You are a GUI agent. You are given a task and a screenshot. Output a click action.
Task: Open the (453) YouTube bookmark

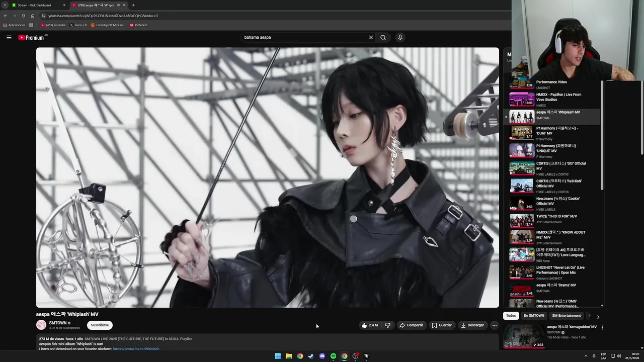click(x=53, y=25)
